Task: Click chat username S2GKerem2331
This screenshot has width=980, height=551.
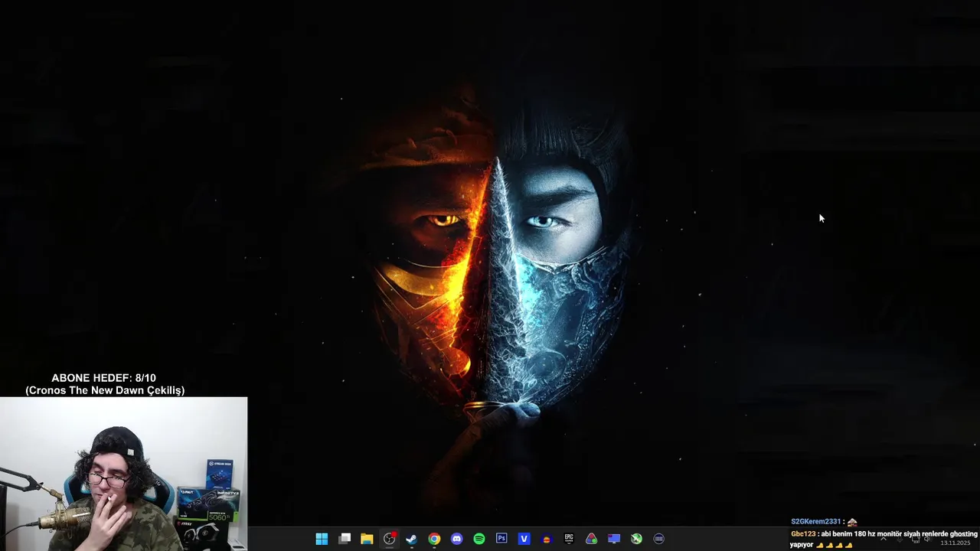Action: [x=815, y=522]
